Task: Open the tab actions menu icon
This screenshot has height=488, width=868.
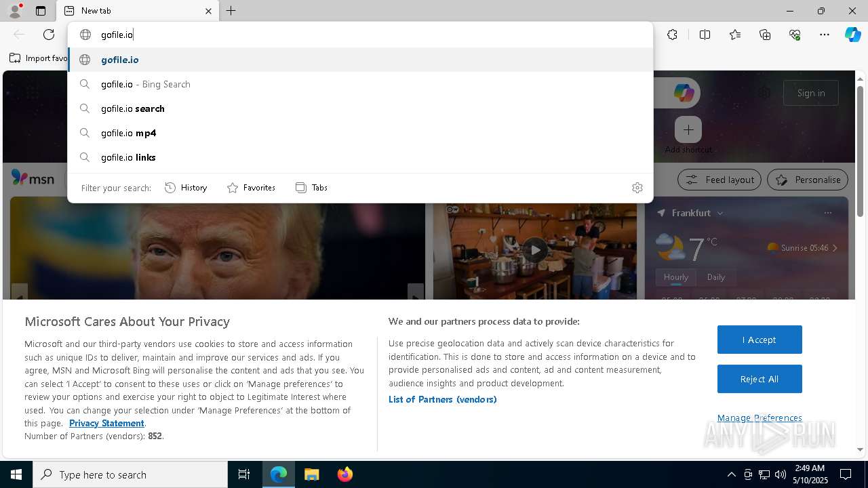Action: 41,11
